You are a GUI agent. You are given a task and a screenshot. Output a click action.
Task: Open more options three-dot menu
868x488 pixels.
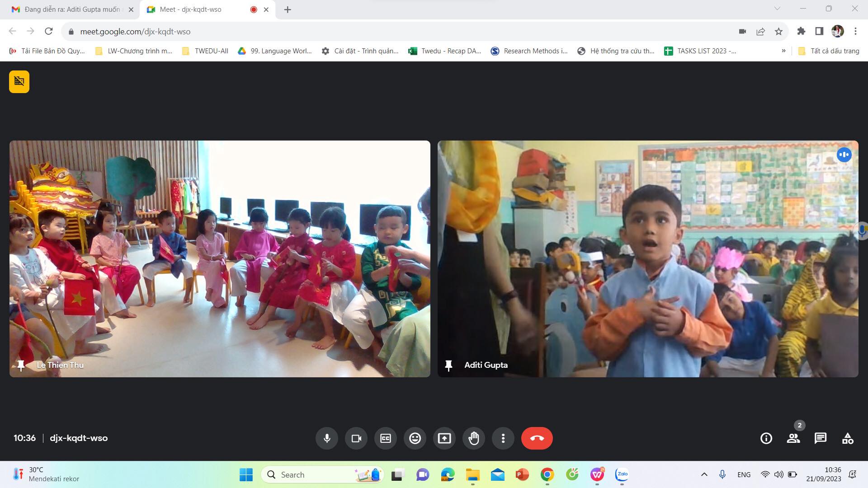pyautogui.click(x=503, y=438)
